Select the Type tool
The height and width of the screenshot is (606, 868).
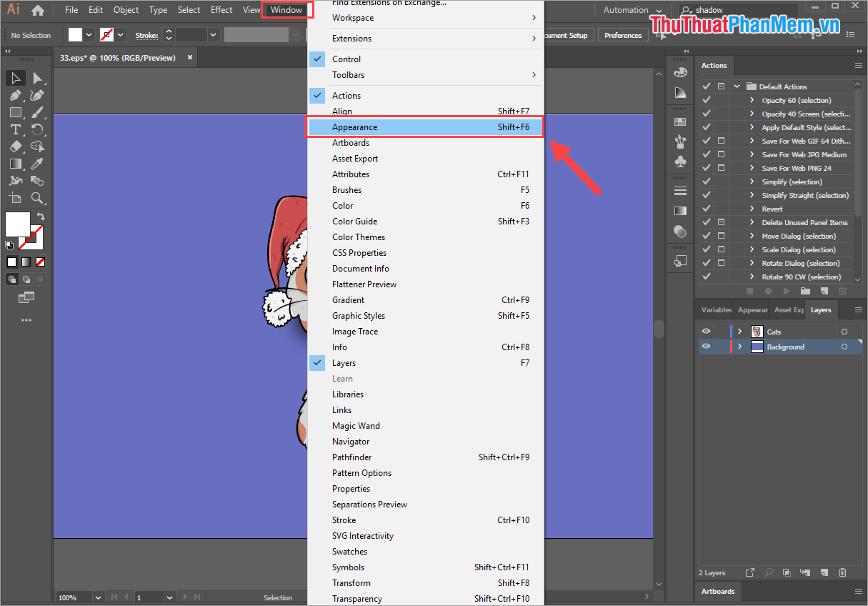(x=16, y=129)
